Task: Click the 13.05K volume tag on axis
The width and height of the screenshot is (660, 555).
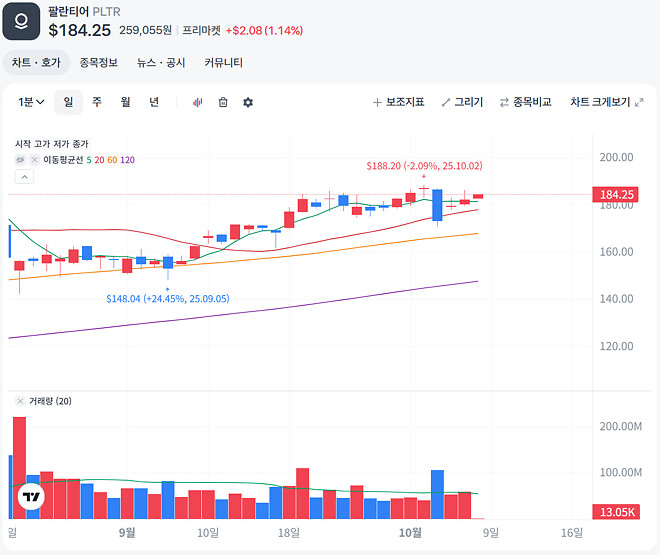Action: pyautogui.click(x=616, y=512)
